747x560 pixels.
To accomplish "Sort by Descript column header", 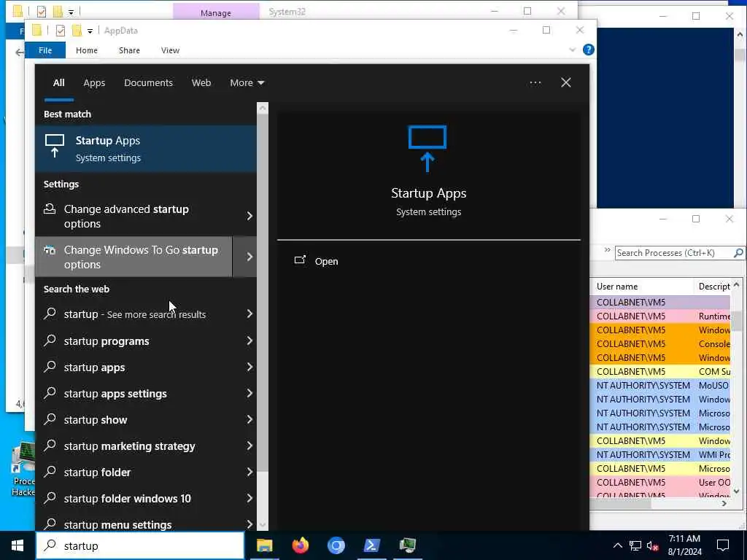I will pyautogui.click(x=713, y=286).
